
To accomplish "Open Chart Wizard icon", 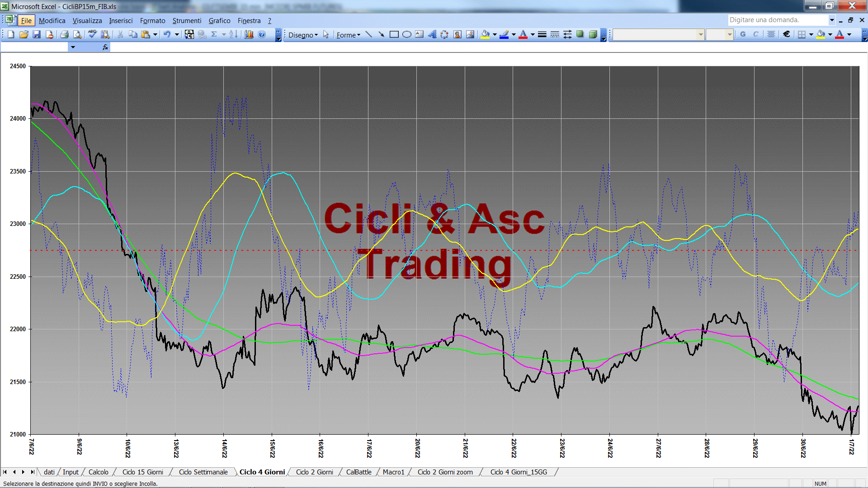I will pyautogui.click(x=249, y=34).
